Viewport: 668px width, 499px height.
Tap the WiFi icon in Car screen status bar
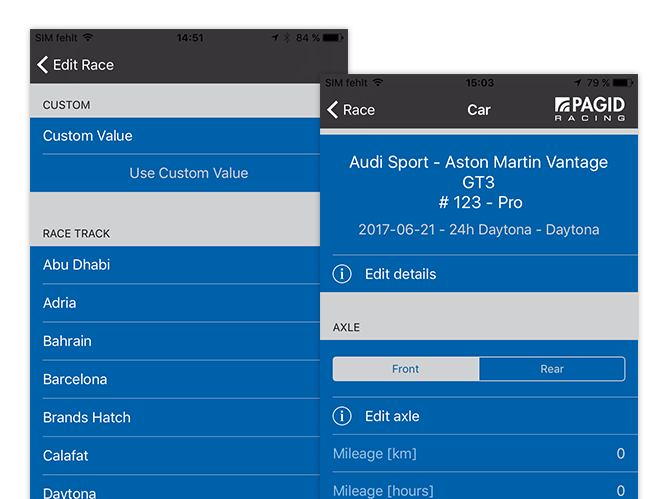pyautogui.click(x=378, y=82)
